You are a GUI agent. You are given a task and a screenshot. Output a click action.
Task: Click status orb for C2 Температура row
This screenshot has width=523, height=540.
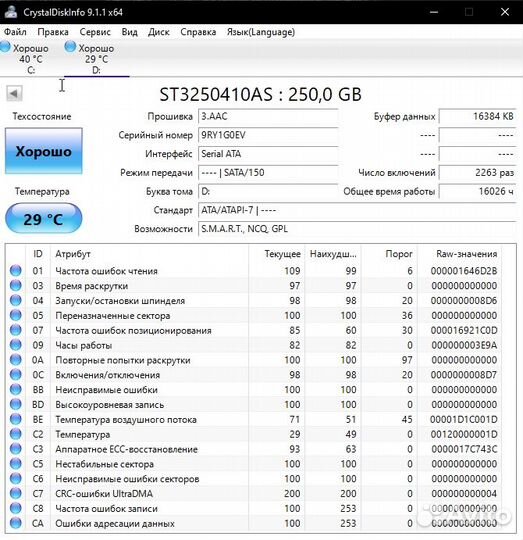[x=15, y=434]
